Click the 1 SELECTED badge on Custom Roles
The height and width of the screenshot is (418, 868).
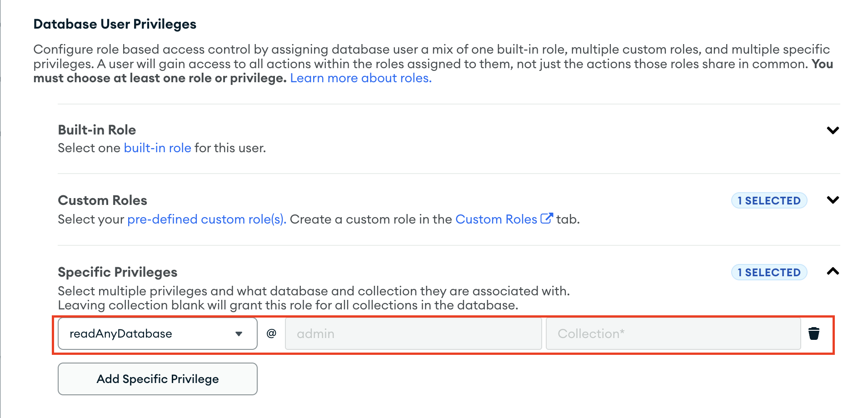[x=769, y=200]
